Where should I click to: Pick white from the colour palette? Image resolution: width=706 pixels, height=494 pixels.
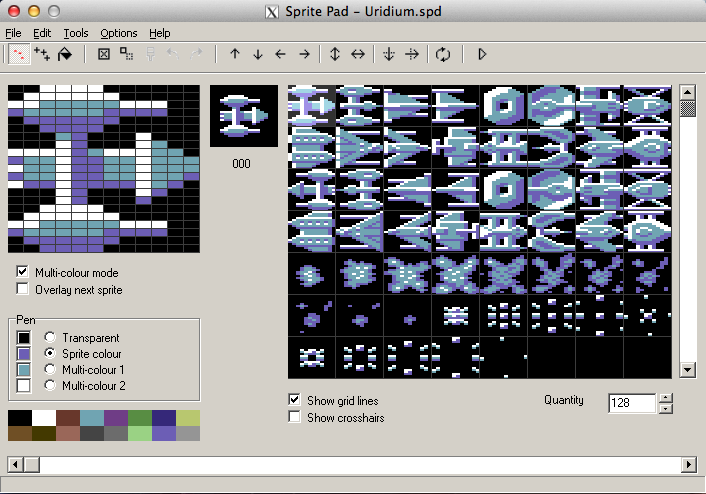(x=44, y=418)
